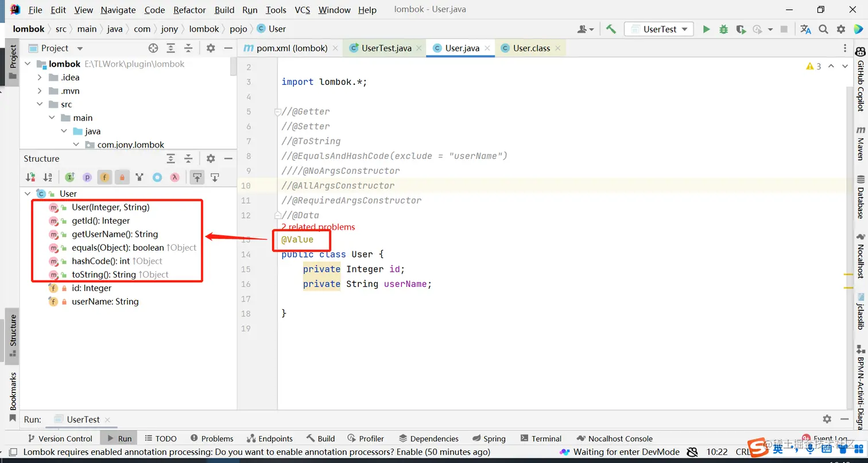Collapse all nodes in Project panel
Image resolution: width=868 pixels, height=463 pixels.
point(188,48)
